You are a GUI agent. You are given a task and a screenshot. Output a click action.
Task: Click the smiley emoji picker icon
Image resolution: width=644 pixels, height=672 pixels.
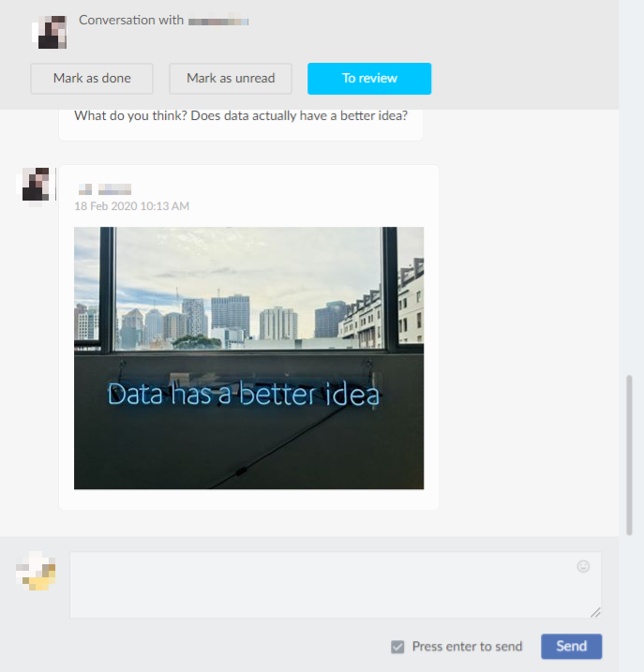tap(583, 566)
